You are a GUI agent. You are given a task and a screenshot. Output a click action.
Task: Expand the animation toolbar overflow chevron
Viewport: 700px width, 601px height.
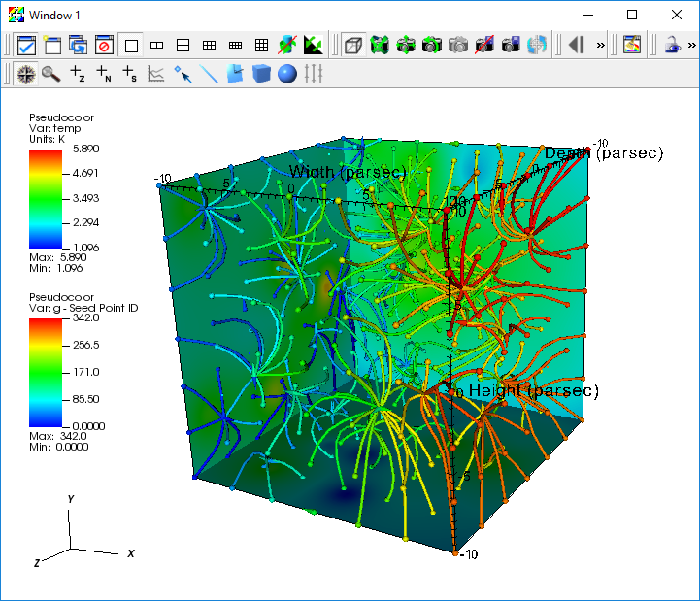click(600, 45)
